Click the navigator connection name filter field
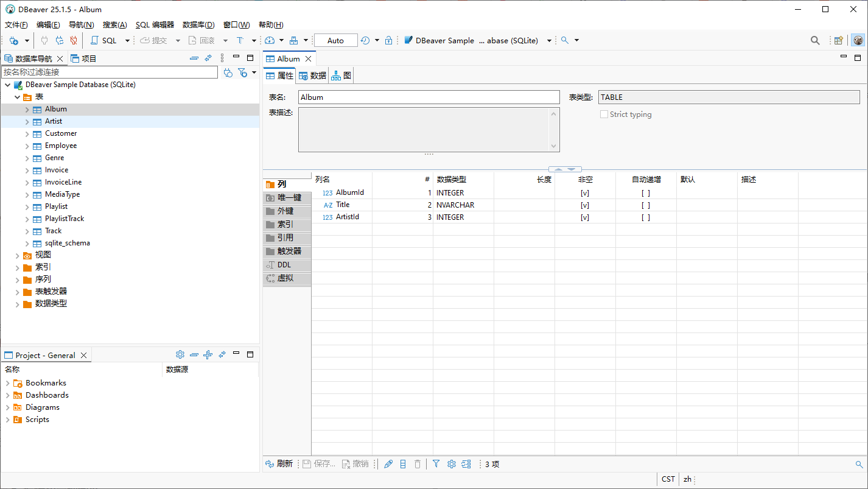This screenshot has width=868, height=489. click(110, 72)
